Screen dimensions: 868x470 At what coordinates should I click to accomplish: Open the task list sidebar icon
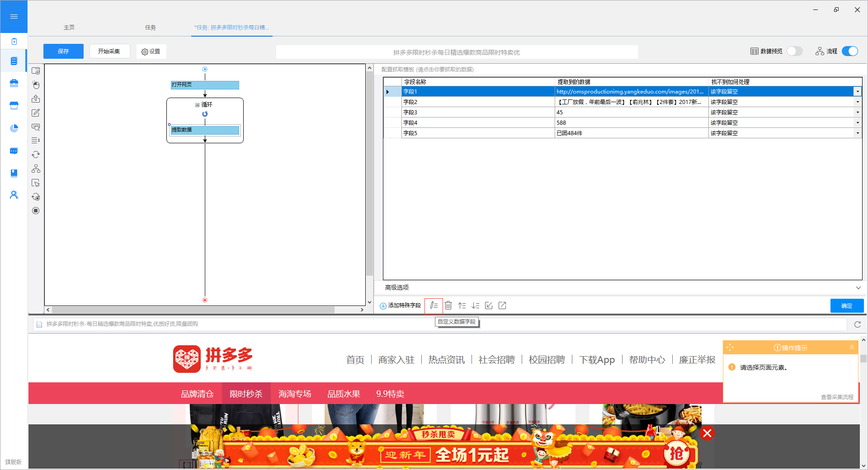click(x=14, y=61)
